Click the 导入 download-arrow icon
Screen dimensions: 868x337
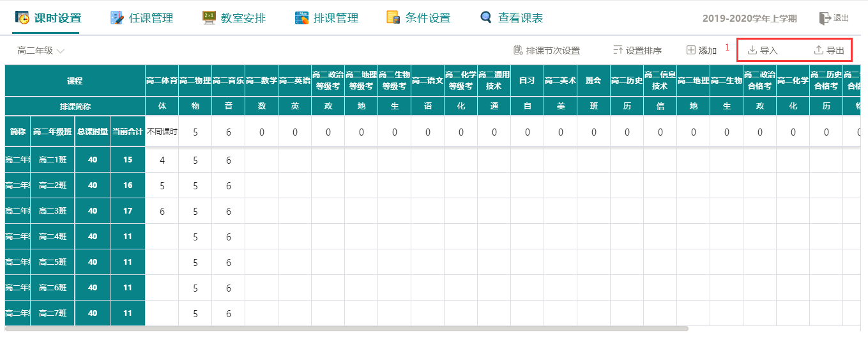752,50
